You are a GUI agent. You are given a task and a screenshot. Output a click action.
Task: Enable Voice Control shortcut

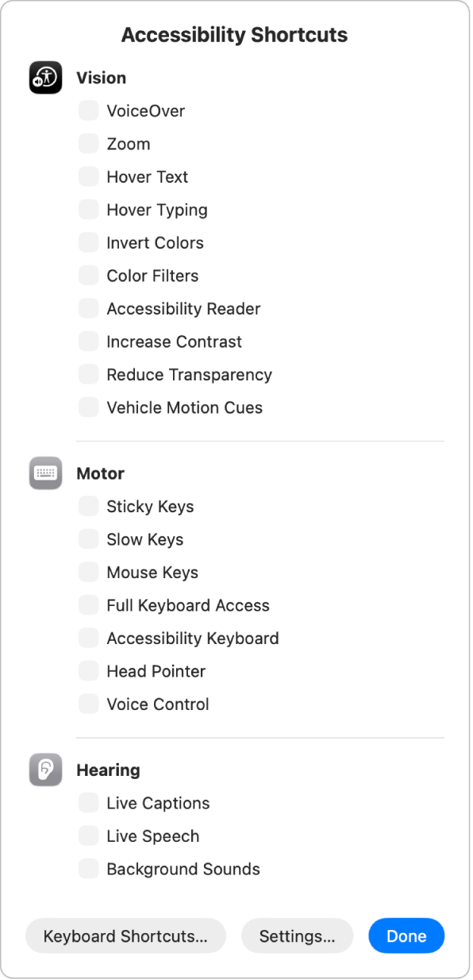coord(88,704)
